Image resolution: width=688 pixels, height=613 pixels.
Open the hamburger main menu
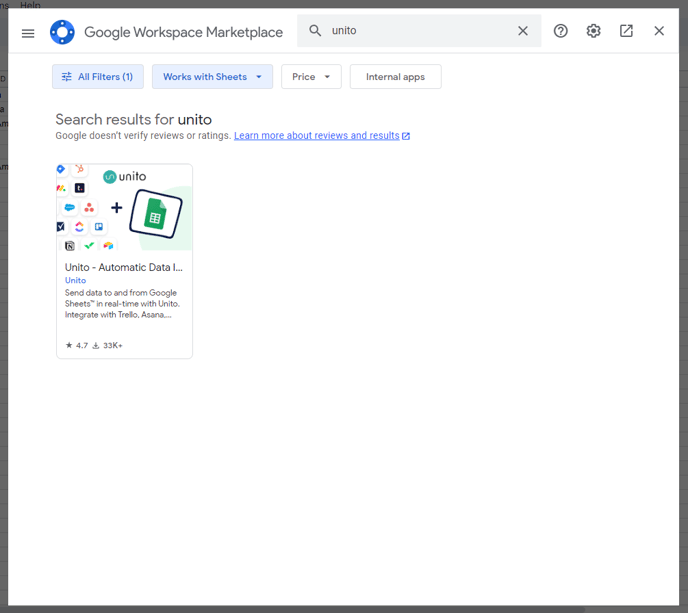tap(28, 33)
